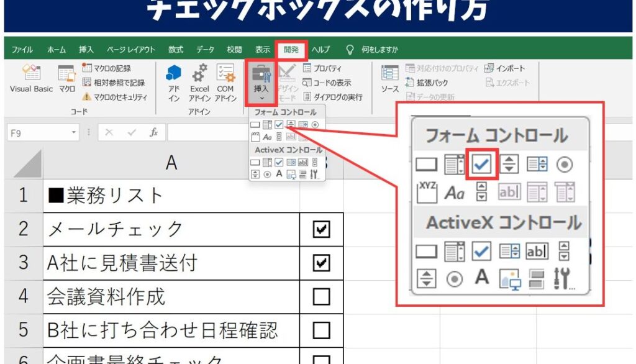The height and width of the screenshot is (364, 636).
Task: Uncheck the メールチェック checkbox
Action: 321,230
